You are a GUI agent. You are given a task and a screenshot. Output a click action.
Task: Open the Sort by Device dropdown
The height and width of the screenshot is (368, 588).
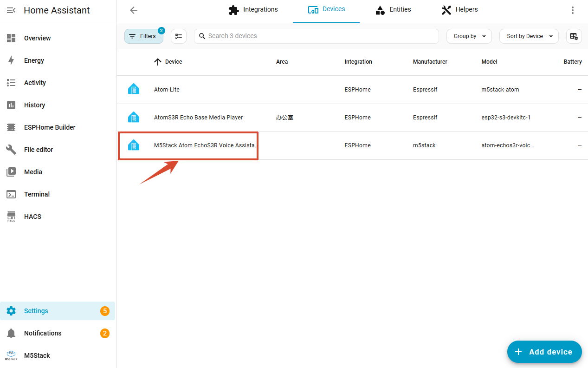coord(529,36)
